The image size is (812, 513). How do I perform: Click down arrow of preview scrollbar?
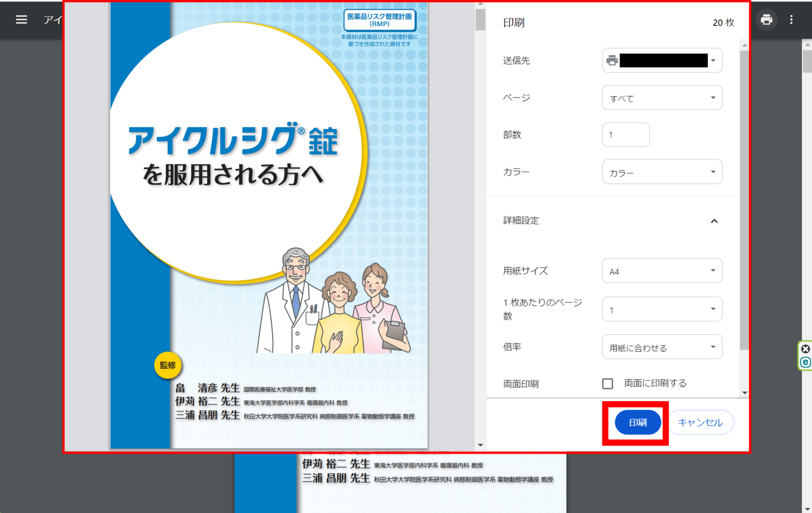tap(480, 445)
